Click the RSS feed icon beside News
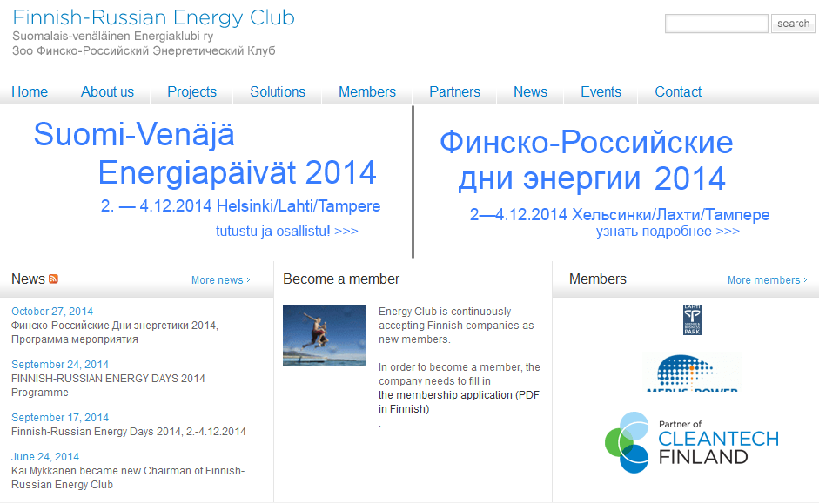Screen dimensions: 819x504 click(x=53, y=279)
